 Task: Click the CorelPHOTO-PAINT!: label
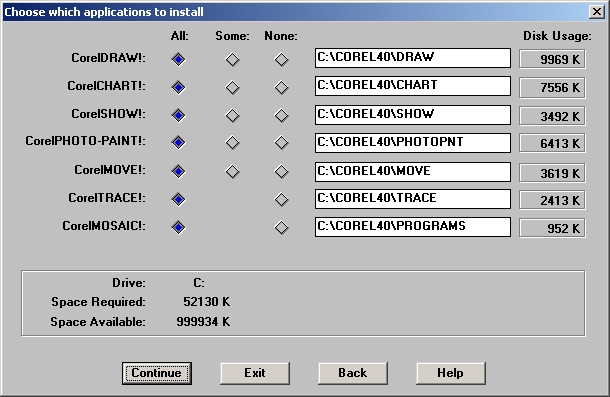pyautogui.click(x=85, y=141)
